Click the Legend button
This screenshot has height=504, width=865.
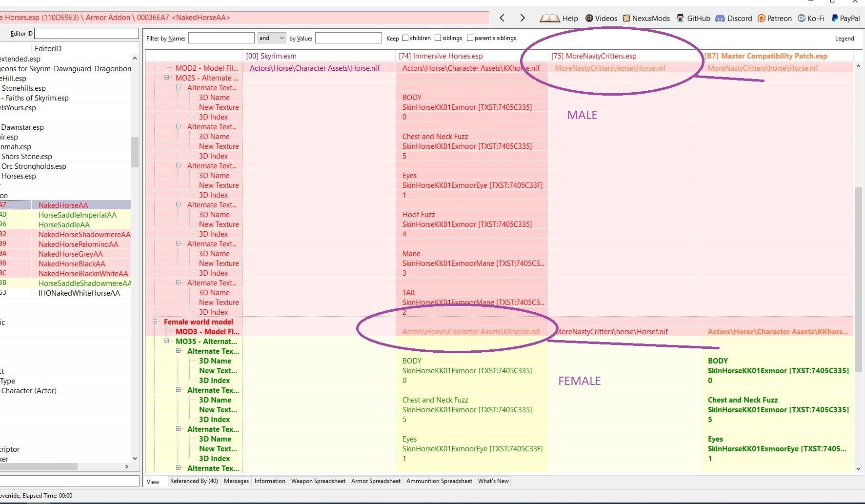tap(845, 39)
